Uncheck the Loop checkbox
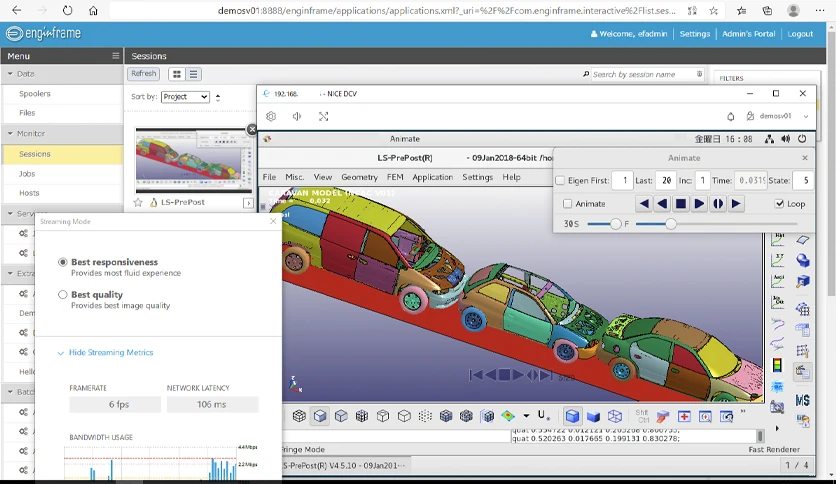The width and height of the screenshot is (836, 484). [779, 204]
